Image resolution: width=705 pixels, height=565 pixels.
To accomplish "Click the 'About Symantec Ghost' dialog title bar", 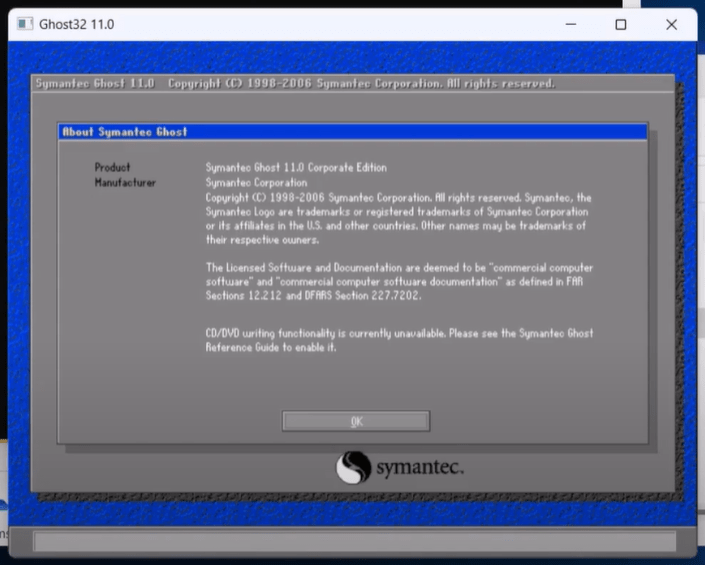I will pyautogui.click(x=352, y=132).
